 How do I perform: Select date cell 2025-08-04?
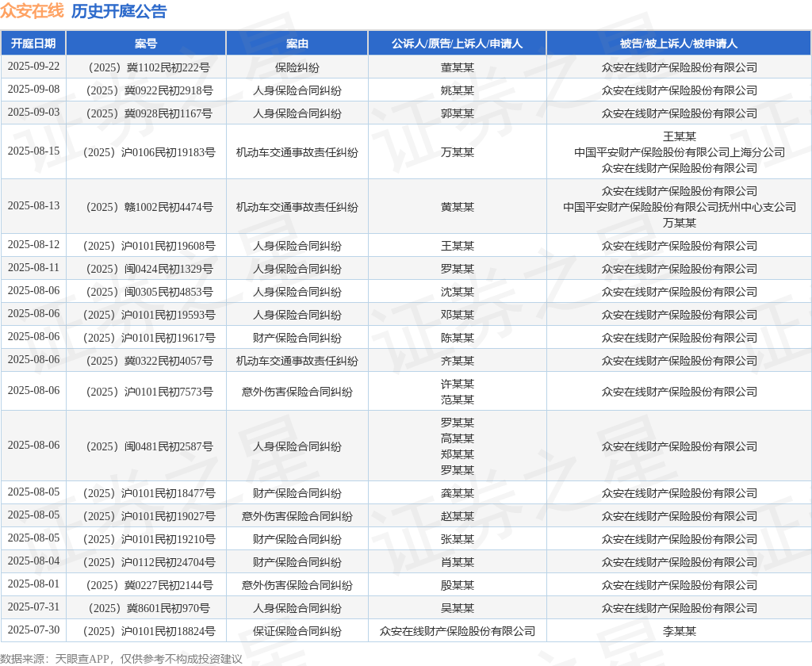click(33, 561)
